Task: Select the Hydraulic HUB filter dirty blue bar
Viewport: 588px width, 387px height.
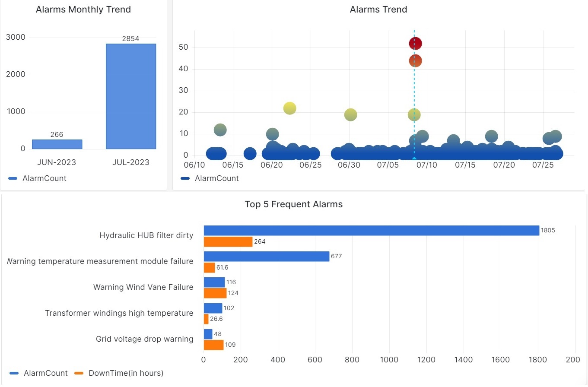Action: pos(371,231)
